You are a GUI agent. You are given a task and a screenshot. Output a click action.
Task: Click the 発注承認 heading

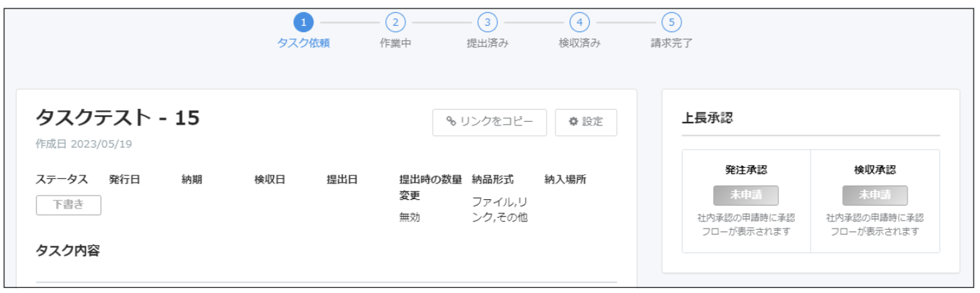(x=746, y=170)
